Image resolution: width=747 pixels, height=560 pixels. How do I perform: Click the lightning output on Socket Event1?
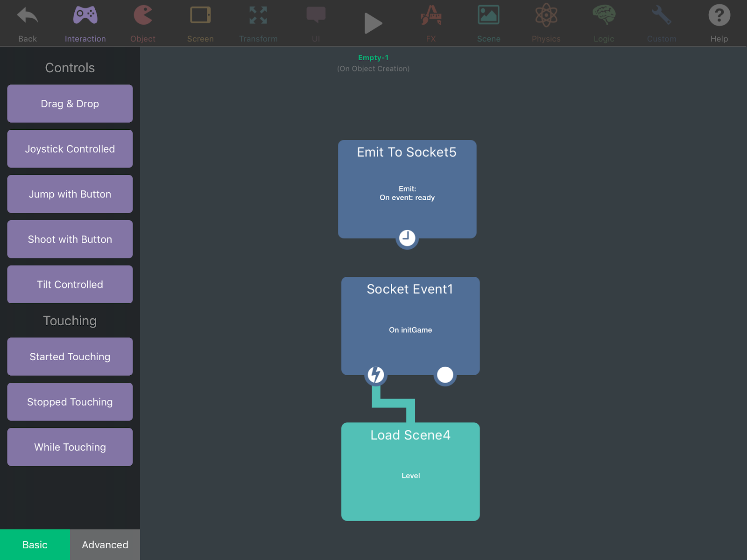click(376, 375)
